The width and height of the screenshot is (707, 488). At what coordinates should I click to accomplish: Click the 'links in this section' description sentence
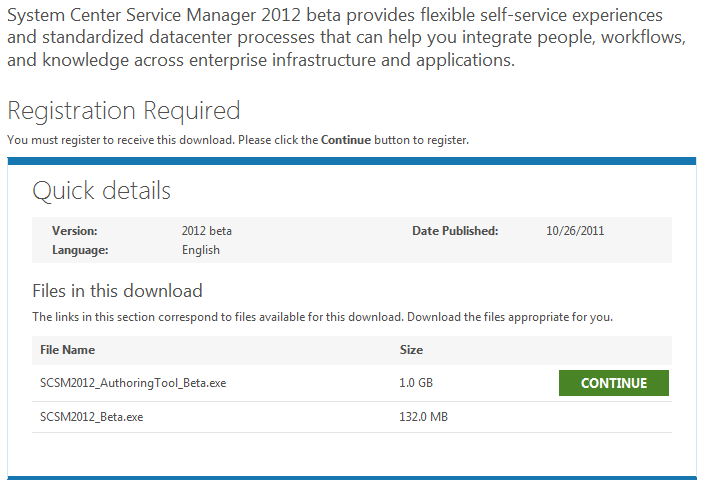click(x=322, y=317)
